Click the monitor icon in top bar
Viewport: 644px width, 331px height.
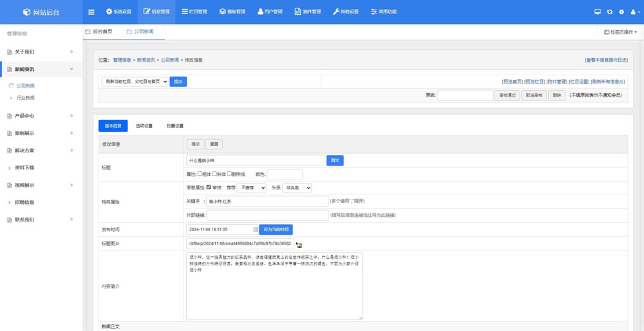click(597, 12)
